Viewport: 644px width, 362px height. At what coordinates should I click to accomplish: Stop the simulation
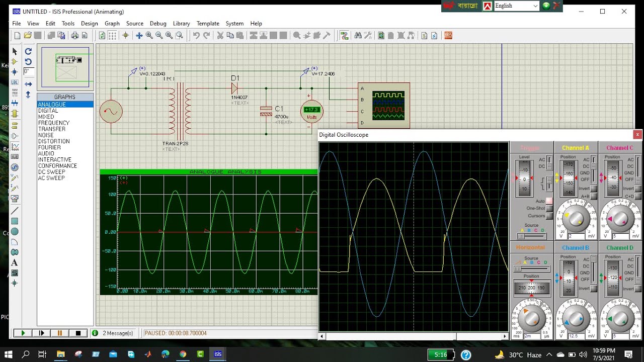point(78,333)
